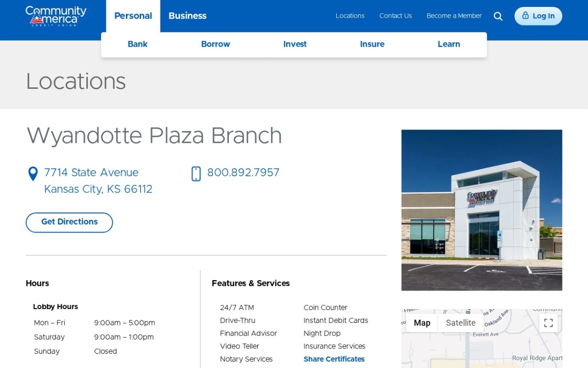Screen dimensions: 588x368
Task: Open the 7714 State Avenue address link
Action: 98,181
